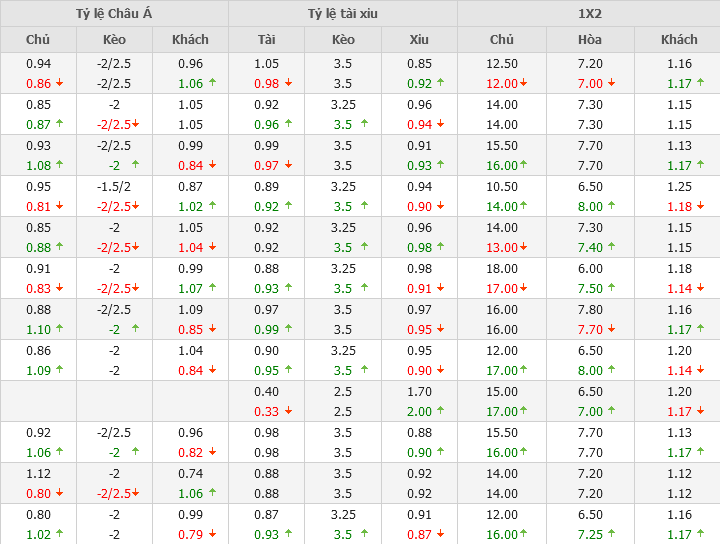Click the red down arrow beside 0.33
This screenshot has height=544, width=720.
coord(289,411)
